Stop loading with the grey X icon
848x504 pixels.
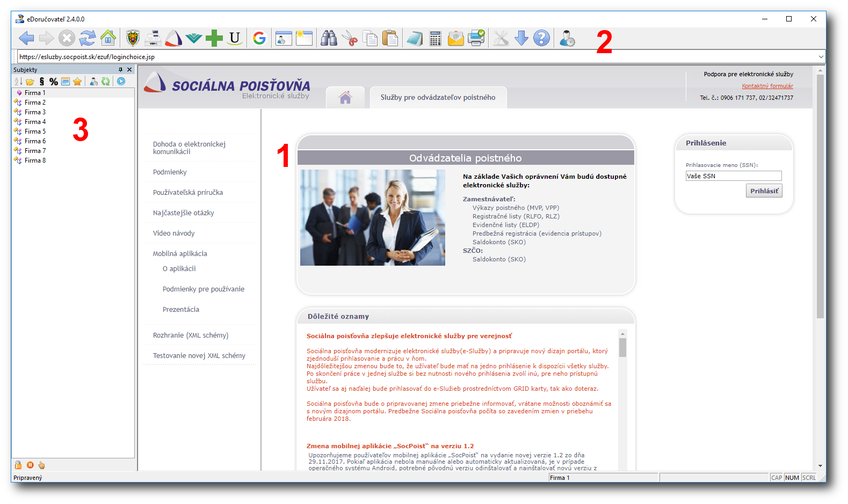[x=67, y=38]
